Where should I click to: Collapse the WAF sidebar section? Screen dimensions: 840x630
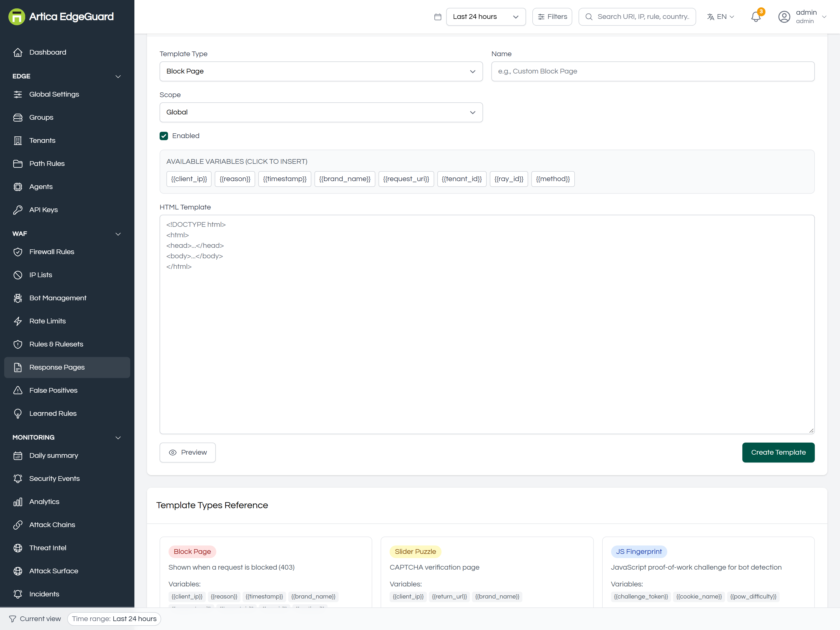click(x=67, y=234)
